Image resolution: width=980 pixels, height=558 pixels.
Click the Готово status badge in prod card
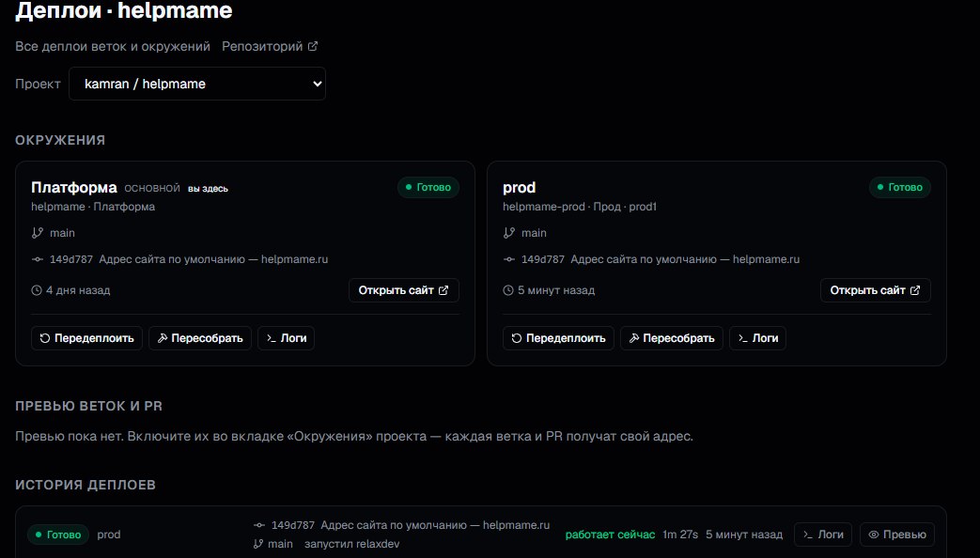(900, 188)
